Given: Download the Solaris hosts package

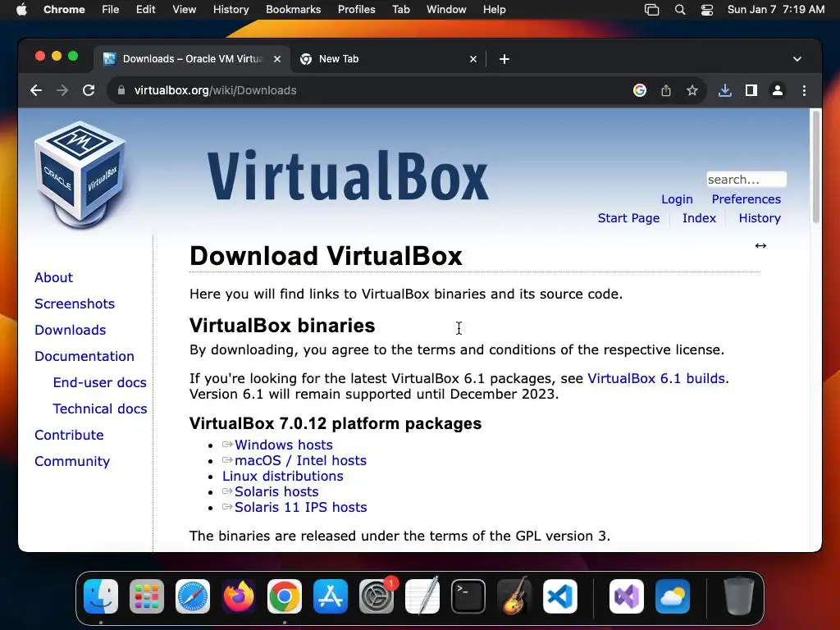Looking at the screenshot, I should click(276, 492).
